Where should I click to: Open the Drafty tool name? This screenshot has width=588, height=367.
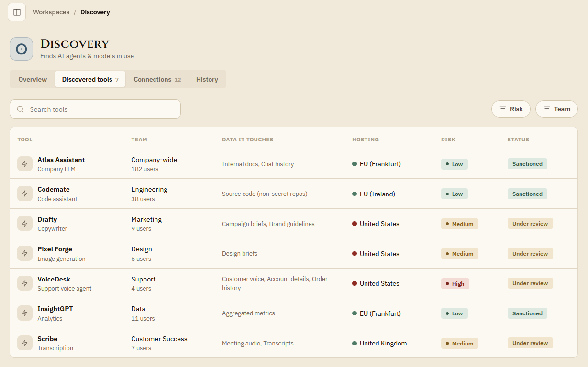point(47,219)
